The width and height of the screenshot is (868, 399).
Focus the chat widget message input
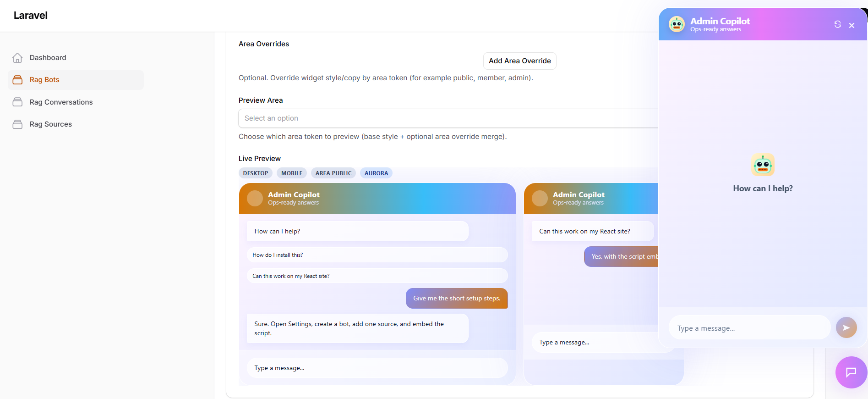[x=749, y=328]
